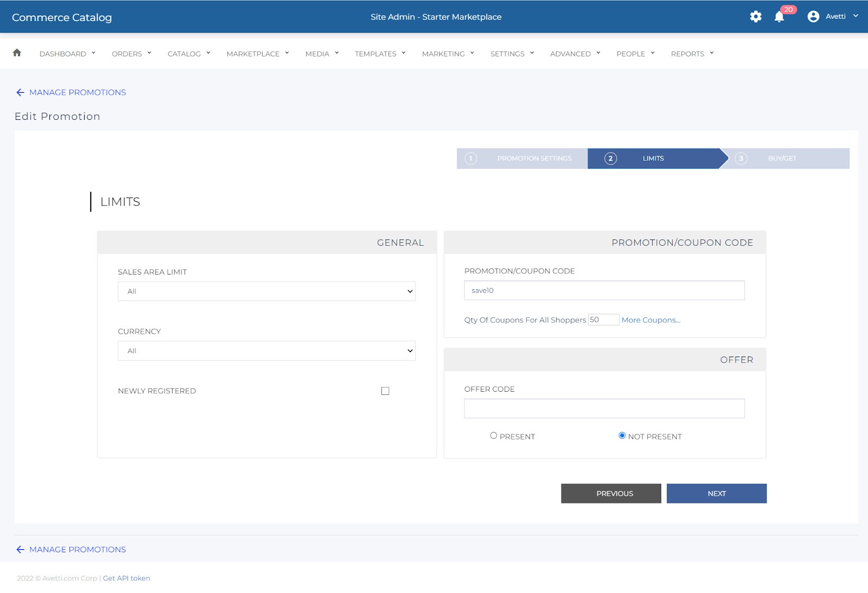
Task: Expand the Templates menu
Action: [x=380, y=54]
